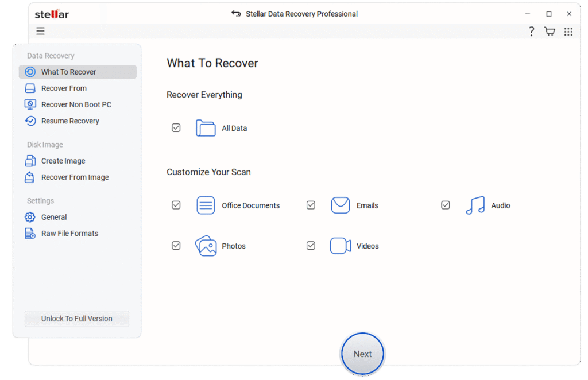Uncheck the All Data checkbox
This screenshot has width=588, height=380.
coord(176,128)
